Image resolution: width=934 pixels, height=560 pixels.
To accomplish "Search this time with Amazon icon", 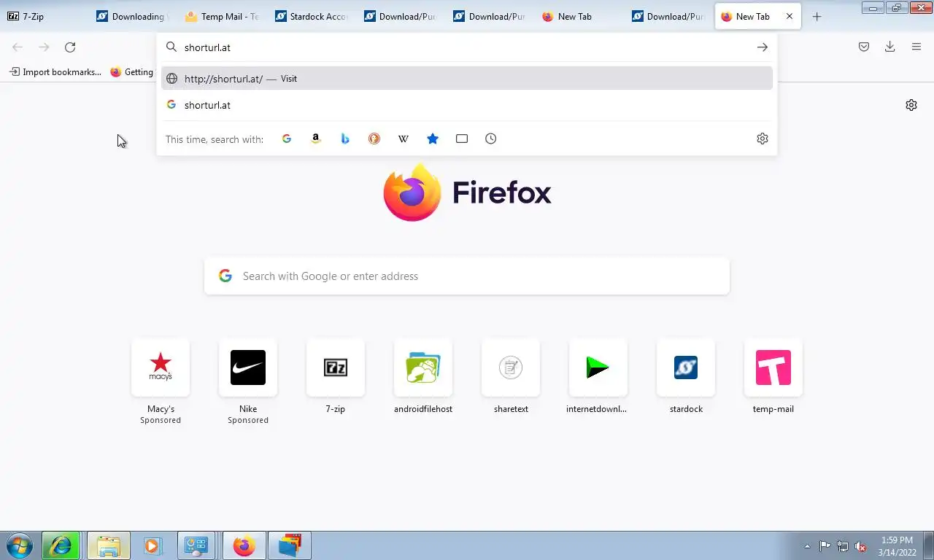I will coord(316,139).
